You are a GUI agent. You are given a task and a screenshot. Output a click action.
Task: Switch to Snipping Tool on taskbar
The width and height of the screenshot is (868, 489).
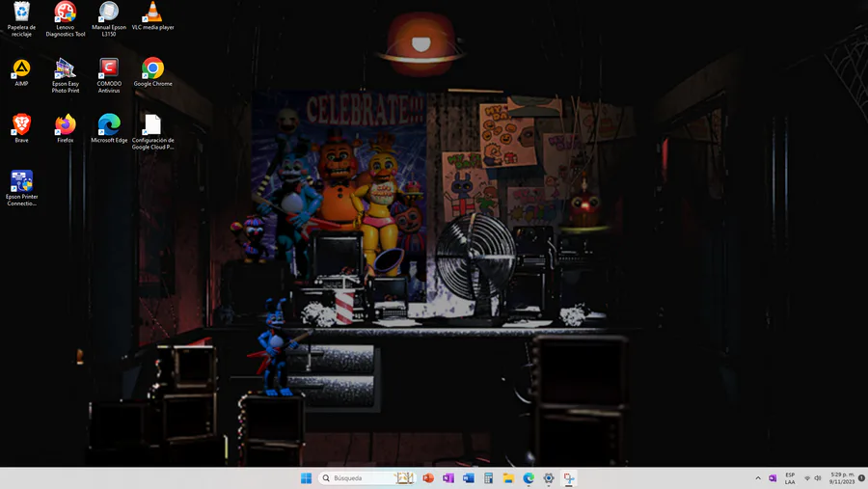tap(568, 478)
